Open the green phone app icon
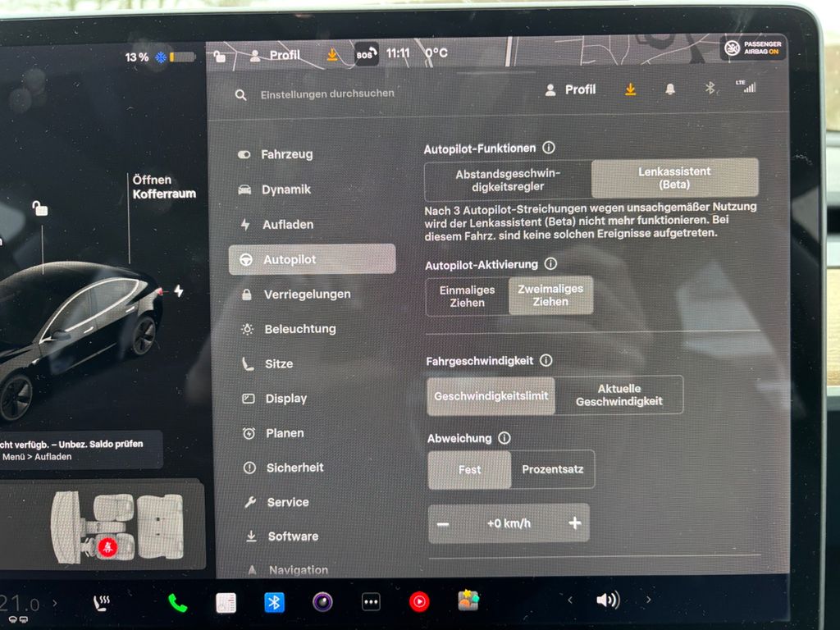Image resolution: width=840 pixels, height=630 pixels. click(178, 603)
